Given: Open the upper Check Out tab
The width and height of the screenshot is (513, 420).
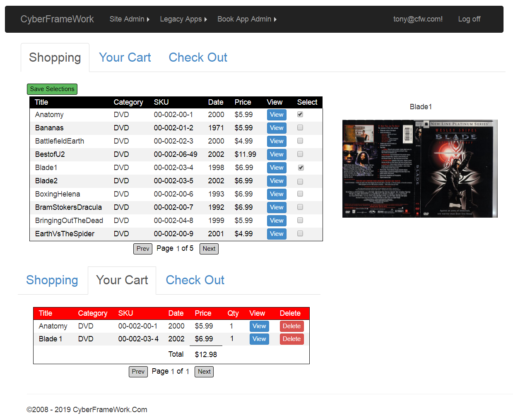Looking at the screenshot, I should (198, 58).
